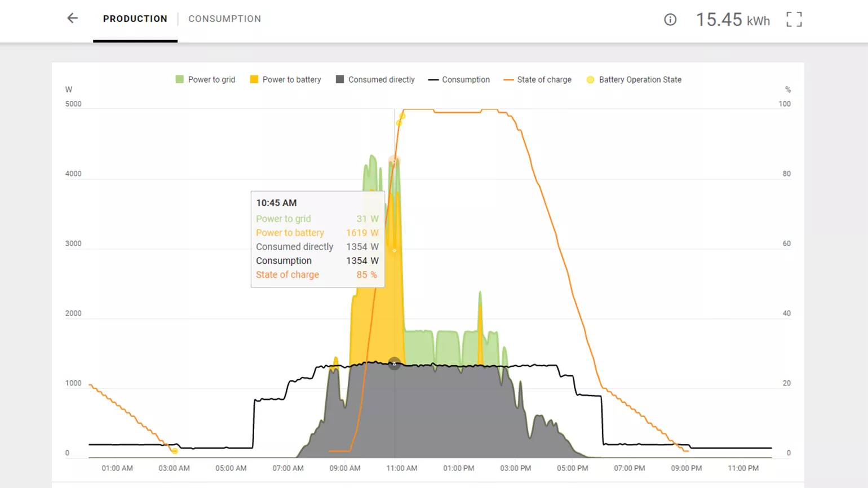Click the back arrow icon
Image resolution: width=868 pixels, height=488 pixels.
point(73,19)
